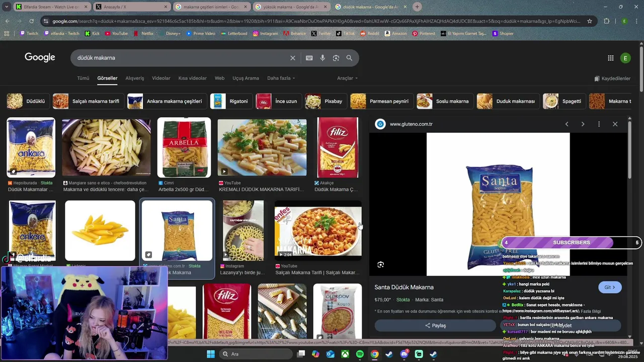Submit search with the magnifier icon
Image resolution: width=644 pixels, height=362 pixels.
click(x=349, y=58)
